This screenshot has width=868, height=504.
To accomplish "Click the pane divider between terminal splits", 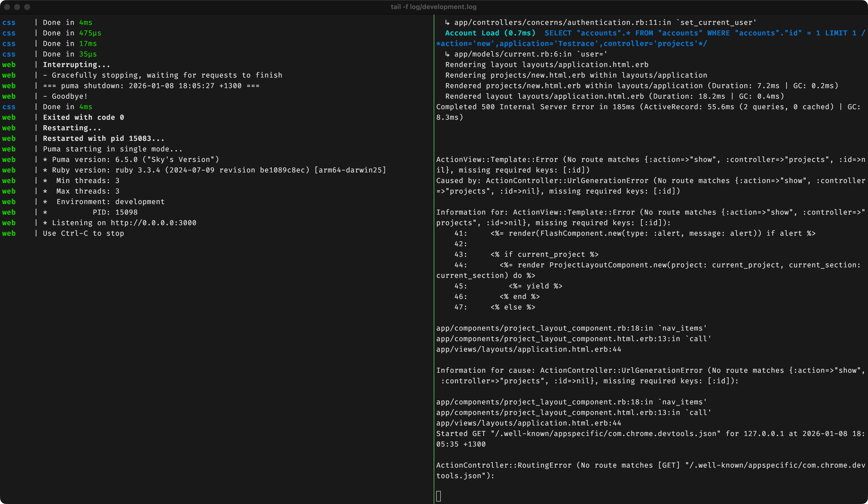I will click(434, 258).
